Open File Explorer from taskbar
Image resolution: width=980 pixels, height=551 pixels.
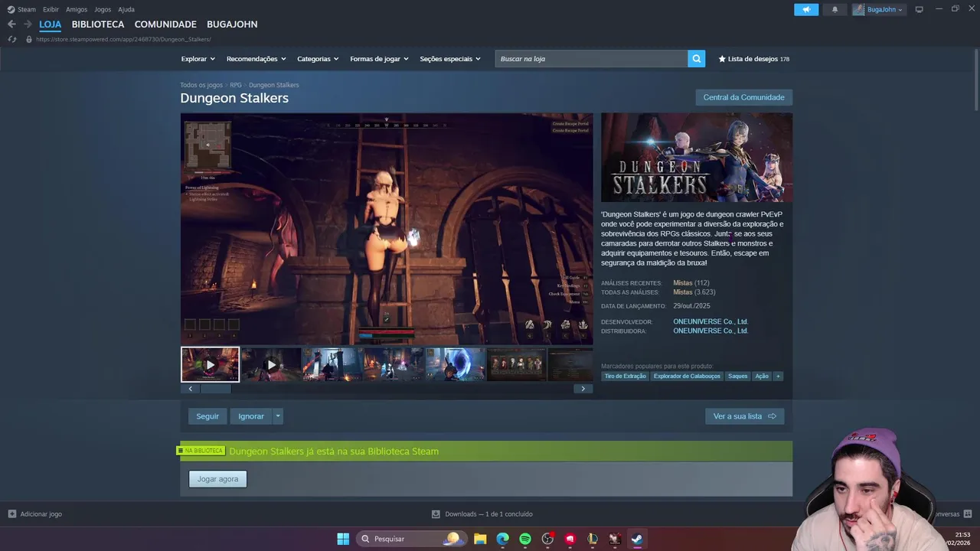pyautogui.click(x=480, y=539)
